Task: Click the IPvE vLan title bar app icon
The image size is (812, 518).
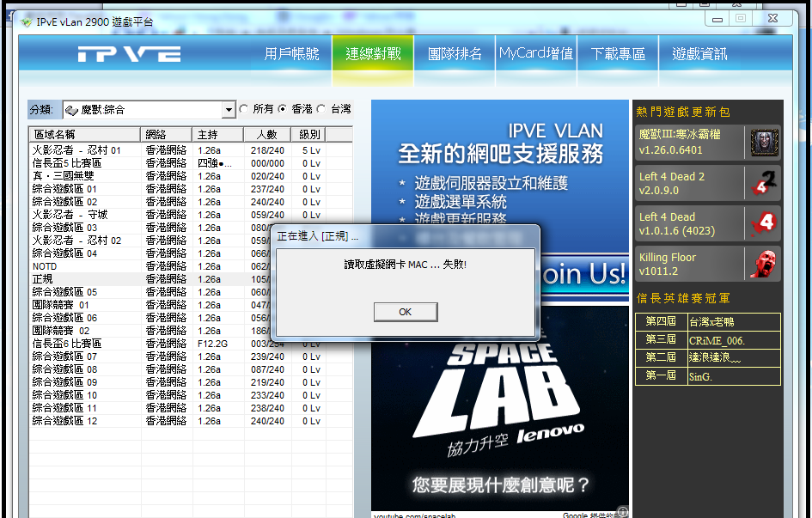Action: [x=27, y=22]
